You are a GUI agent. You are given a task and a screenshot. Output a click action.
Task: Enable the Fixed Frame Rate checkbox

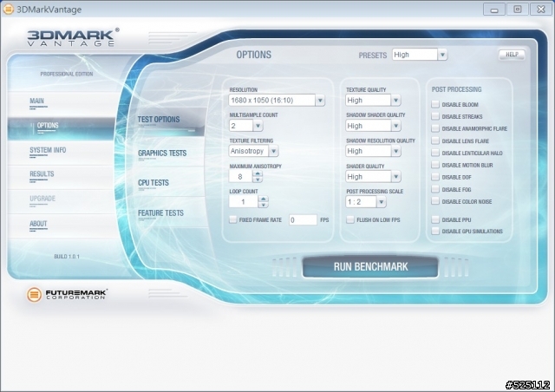(233, 219)
